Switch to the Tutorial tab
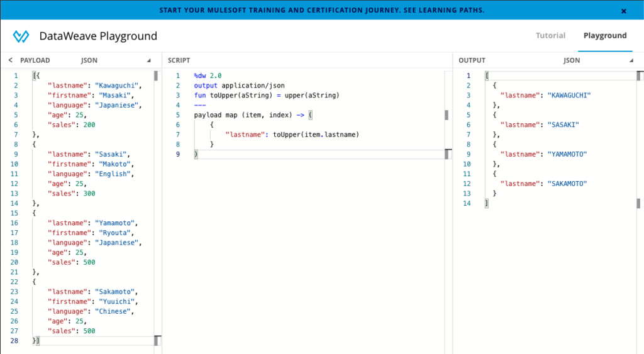The height and width of the screenshot is (354, 644). 550,36
